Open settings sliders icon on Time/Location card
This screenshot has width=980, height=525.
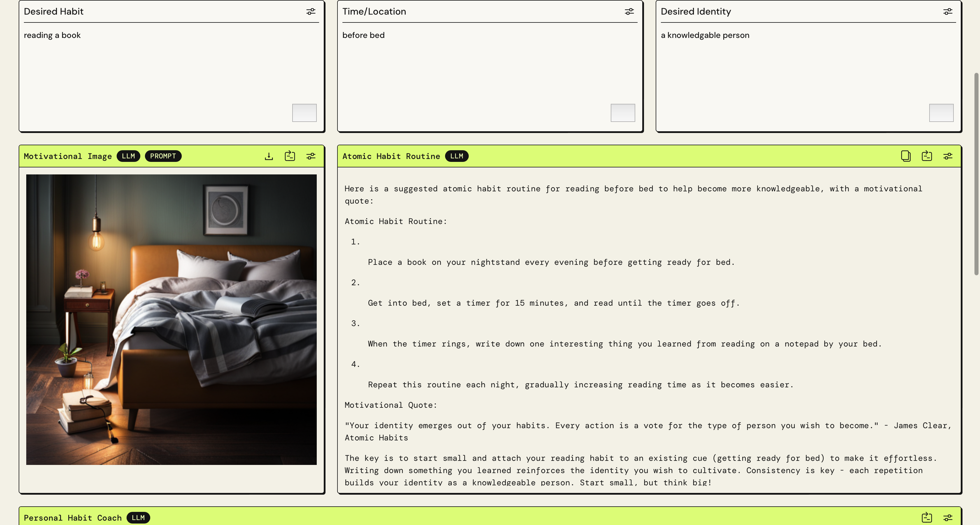(629, 11)
